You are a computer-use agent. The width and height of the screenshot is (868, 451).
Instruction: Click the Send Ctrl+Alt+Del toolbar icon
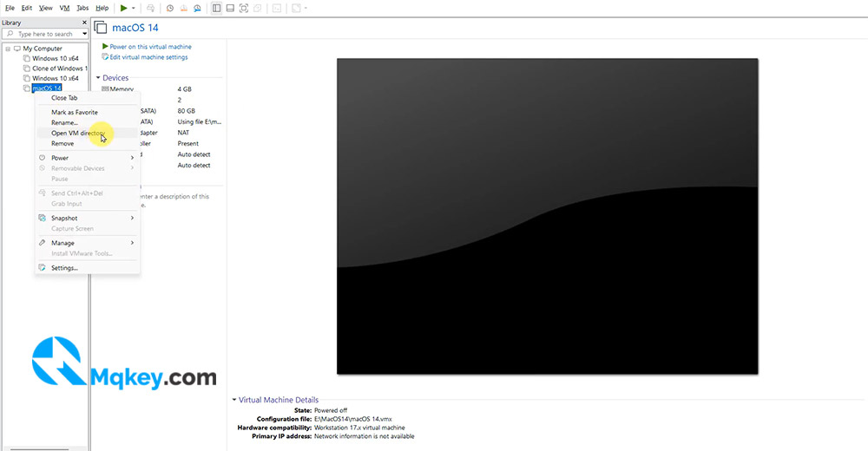[150, 9]
